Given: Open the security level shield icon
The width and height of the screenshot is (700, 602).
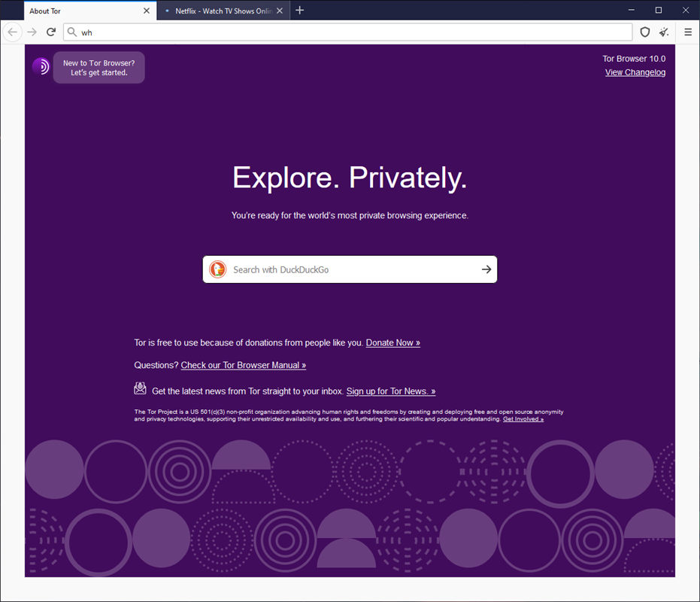Looking at the screenshot, I should click(x=644, y=32).
